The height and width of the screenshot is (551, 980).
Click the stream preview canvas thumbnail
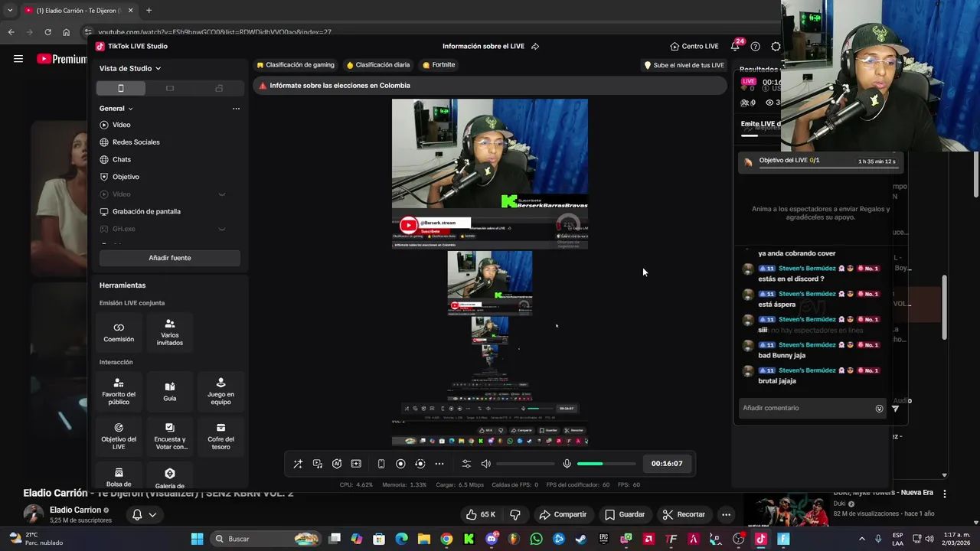(x=490, y=272)
